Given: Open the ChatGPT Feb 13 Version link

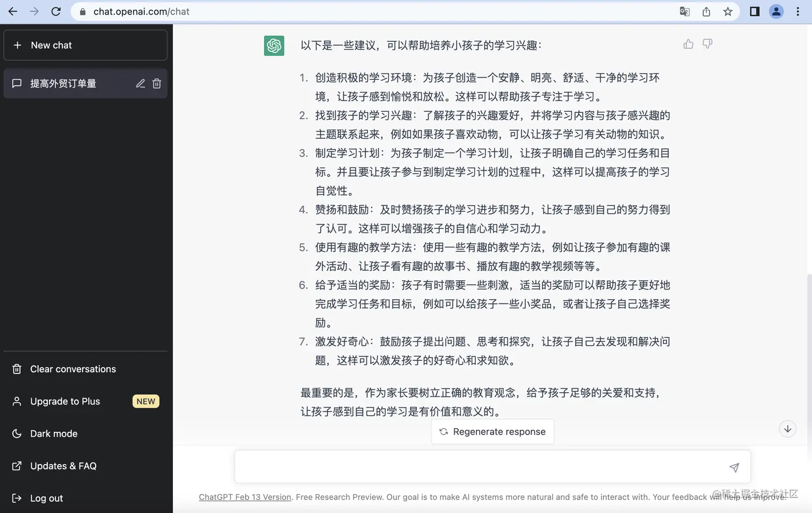Looking at the screenshot, I should [245, 497].
